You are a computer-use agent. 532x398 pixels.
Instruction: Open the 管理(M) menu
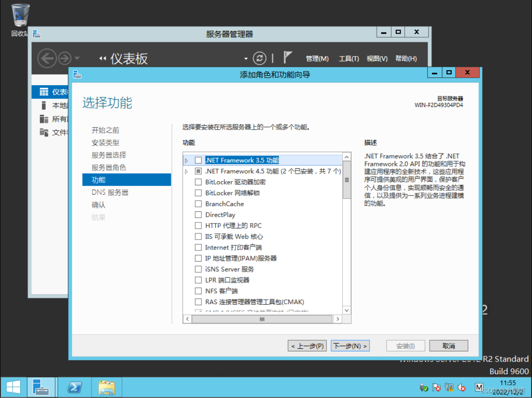click(x=317, y=58)
